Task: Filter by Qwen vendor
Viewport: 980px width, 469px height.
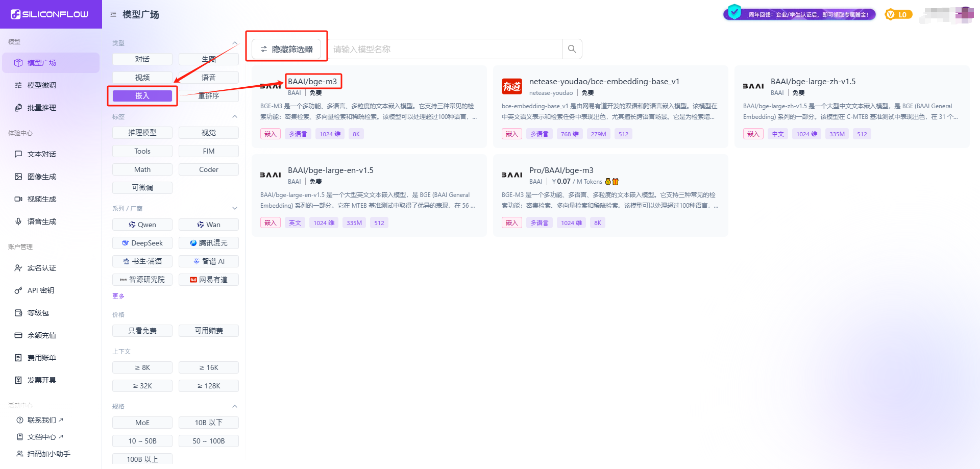Action: click(x=142, y=225)
